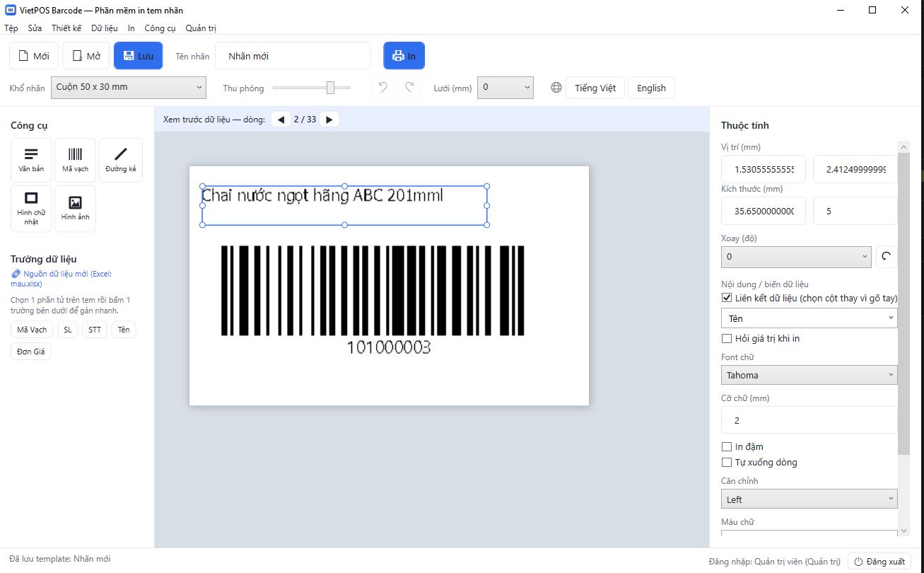Click the globe language icon

coord(556,88)
